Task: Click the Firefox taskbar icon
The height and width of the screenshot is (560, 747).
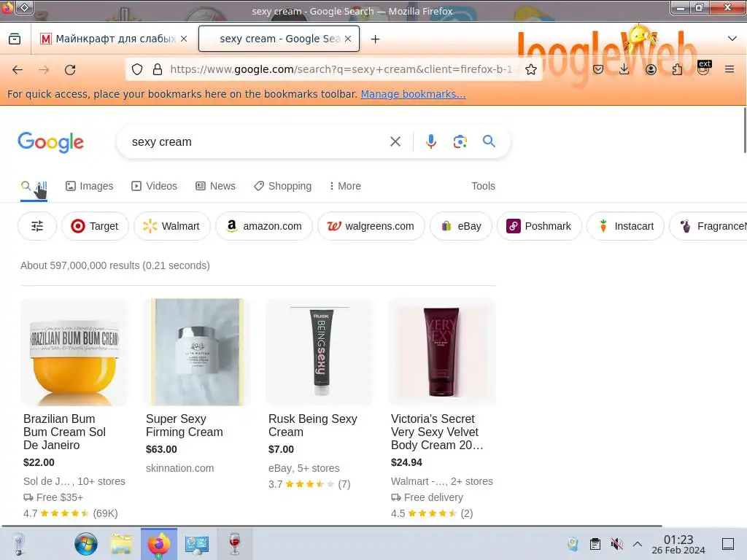Action: pyautogui.click(x=158, y=544)
